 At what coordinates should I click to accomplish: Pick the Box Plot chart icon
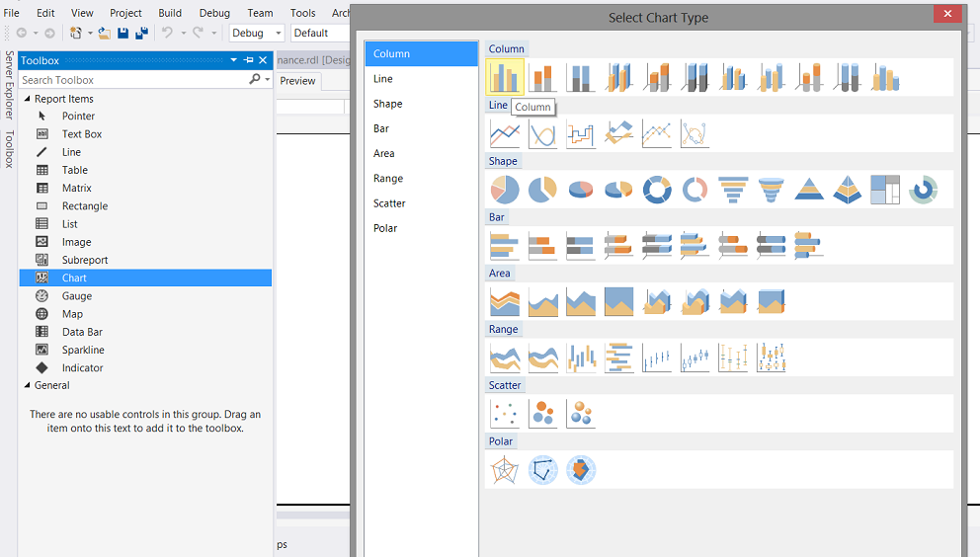[772, 358]
